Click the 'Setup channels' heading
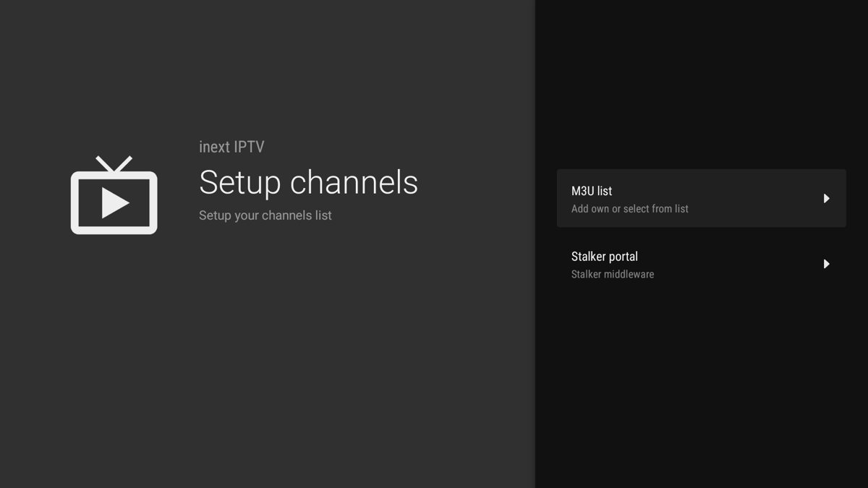 tap(308, 182)
